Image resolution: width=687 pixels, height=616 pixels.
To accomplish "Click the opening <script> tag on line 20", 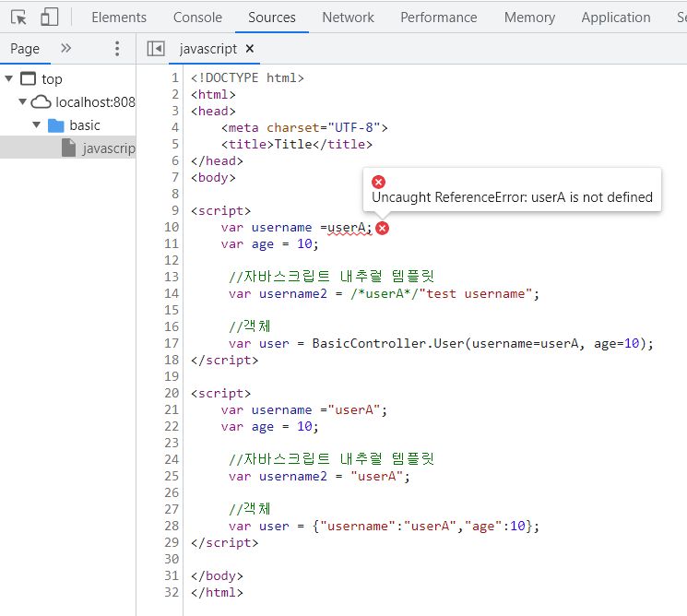I will pos(220,394).
